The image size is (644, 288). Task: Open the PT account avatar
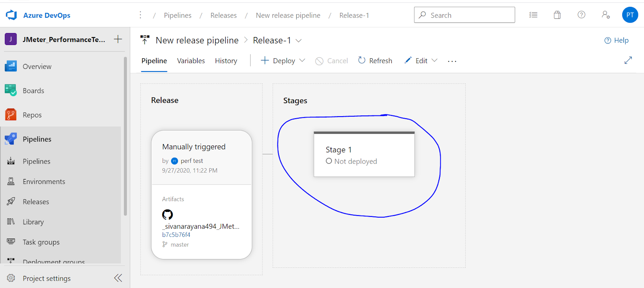pyautogui.click(x=630, y=15)
